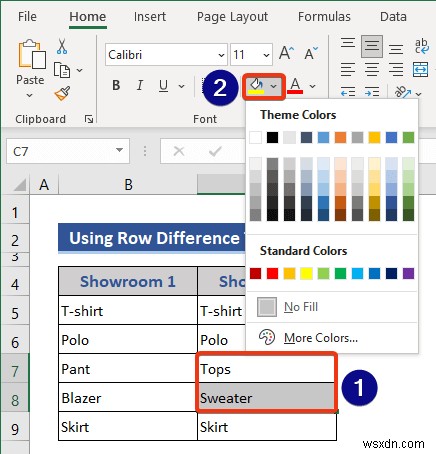Image resolution: width=436 pixels, height=454 pixels.
Task: Toggle Bold formatting
Action: (x=116, y=86)
